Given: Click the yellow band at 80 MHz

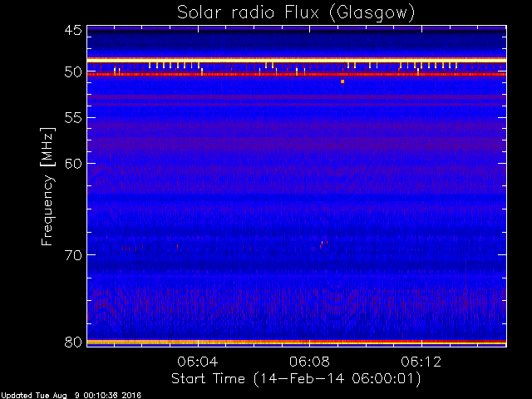Looking at the screenshot, I should pos(297,342).
